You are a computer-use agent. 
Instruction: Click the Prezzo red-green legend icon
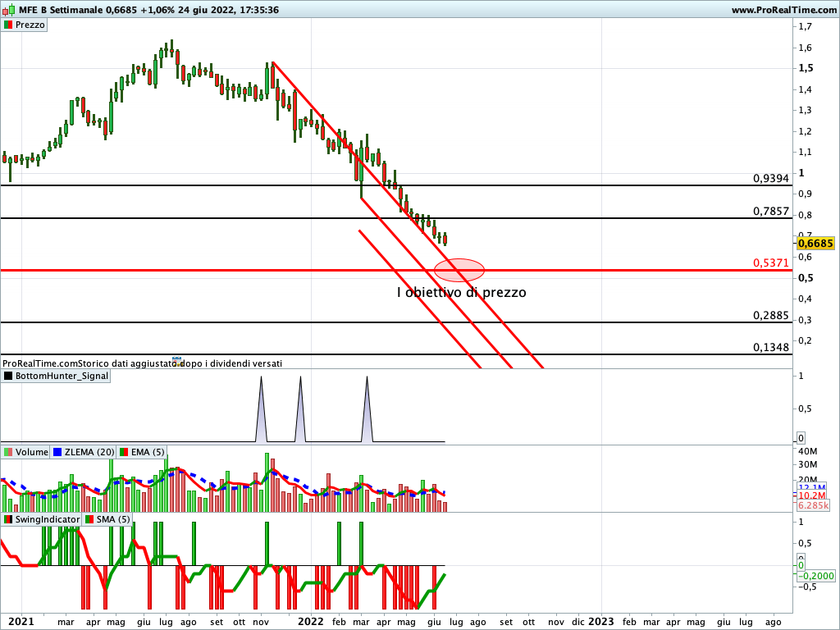tap(8, 25)
